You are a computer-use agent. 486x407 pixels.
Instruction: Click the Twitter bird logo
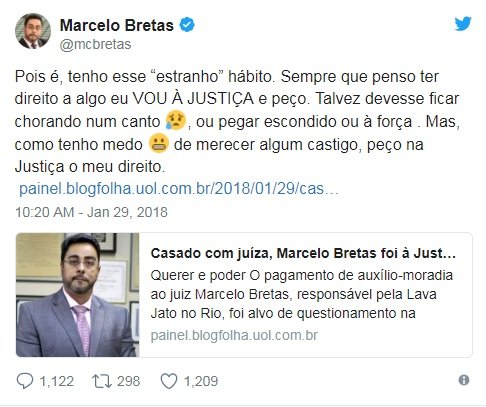point(463,23)
